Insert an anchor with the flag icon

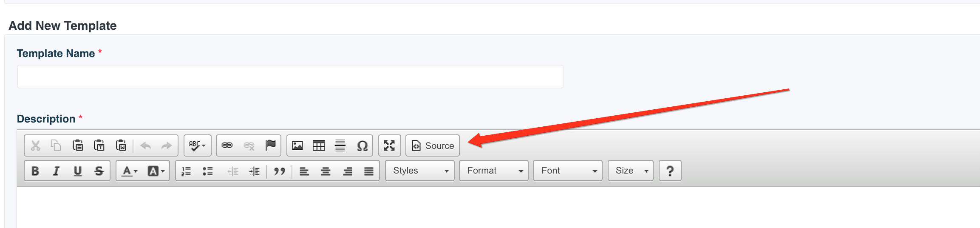pyautogui.click(x=270, y=145)
